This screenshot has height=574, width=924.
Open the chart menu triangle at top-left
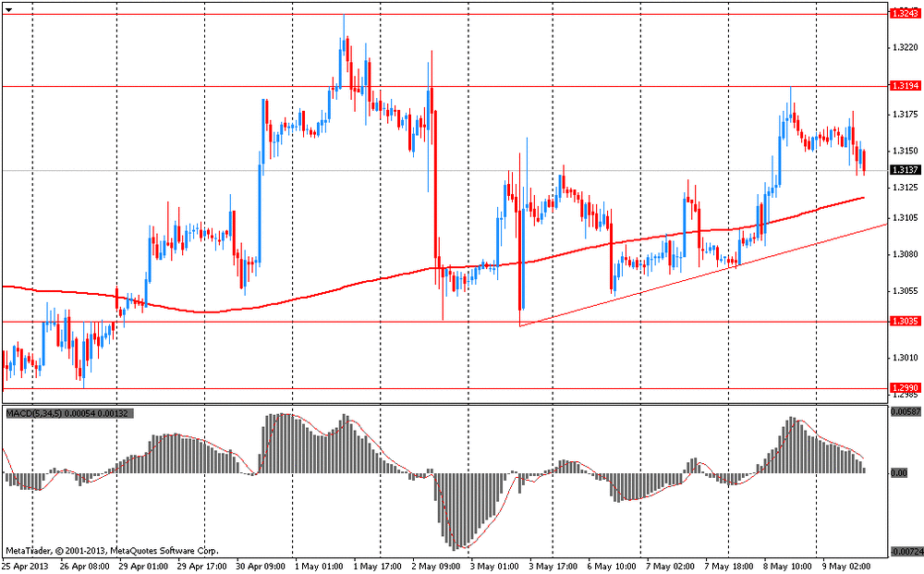click(x=8, y=10)
